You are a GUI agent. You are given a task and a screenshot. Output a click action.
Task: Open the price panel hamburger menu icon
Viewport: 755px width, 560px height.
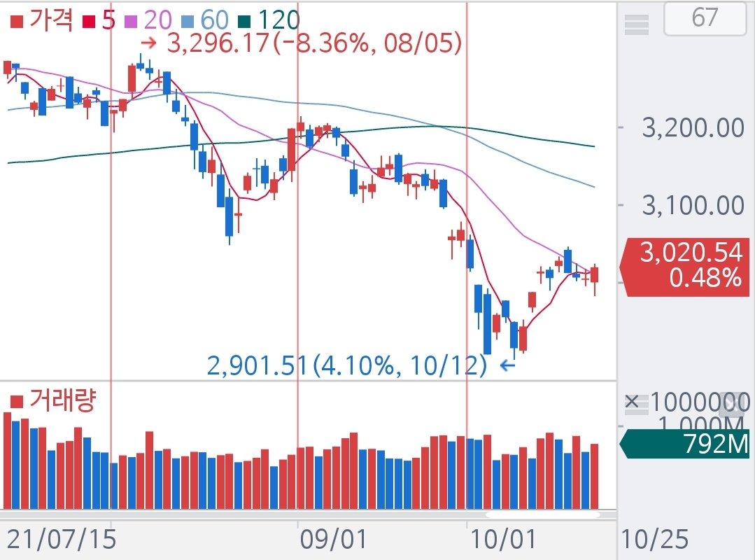pos(636,24)
